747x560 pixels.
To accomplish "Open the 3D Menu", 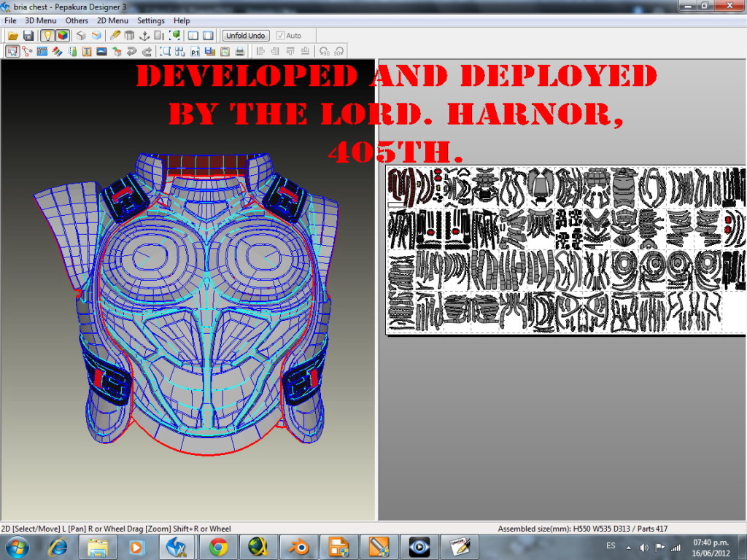I will [x=41, y=20].
